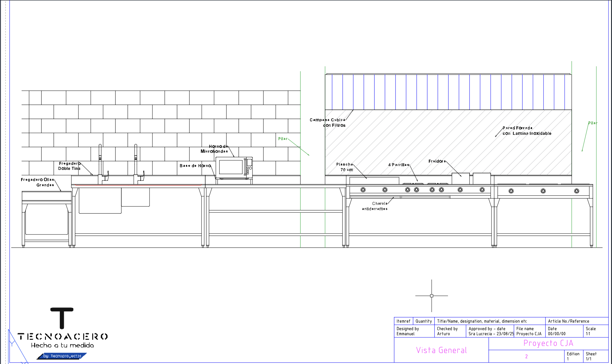The height and width of the screenshot is (364, 612).
Task: Click the fryer box under the Freidora arrow
Action: coord(461,179)
